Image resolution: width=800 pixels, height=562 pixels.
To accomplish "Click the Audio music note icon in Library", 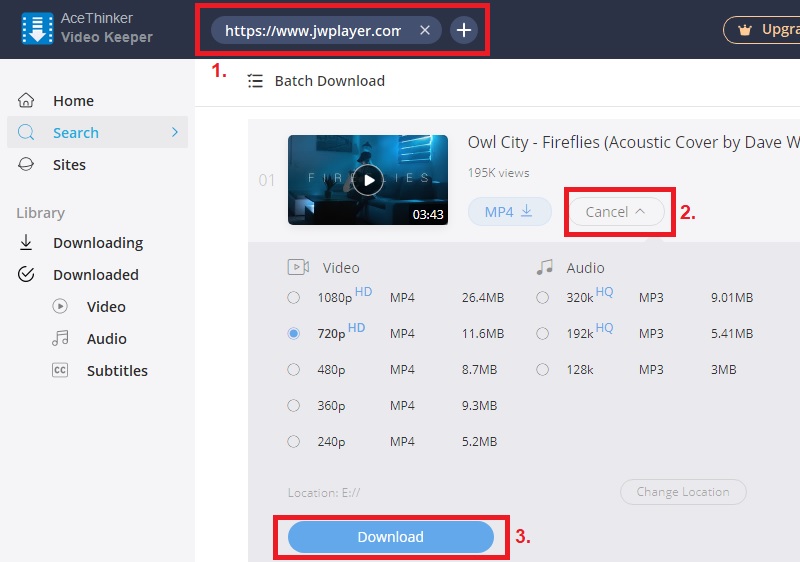I will click(x=60, y=338).
